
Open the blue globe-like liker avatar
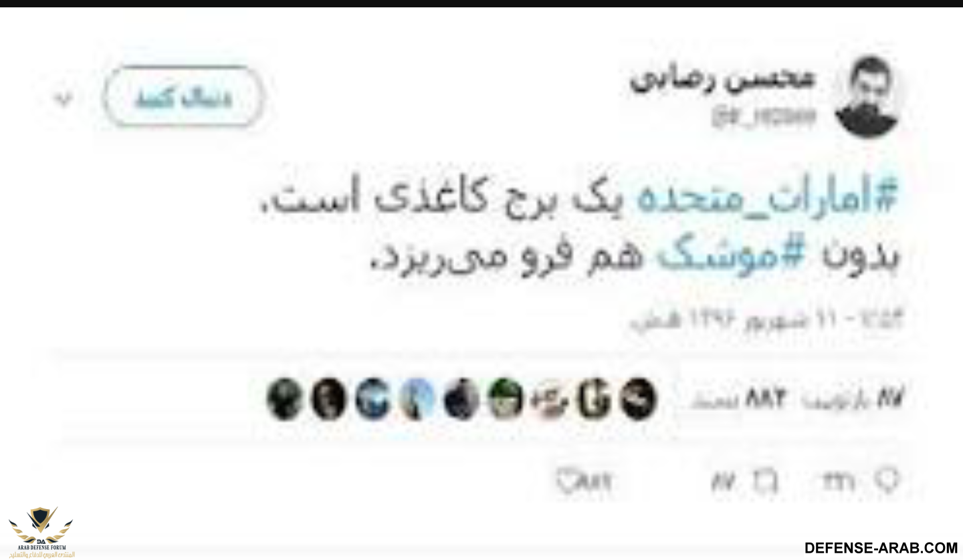tap(372, 399)
